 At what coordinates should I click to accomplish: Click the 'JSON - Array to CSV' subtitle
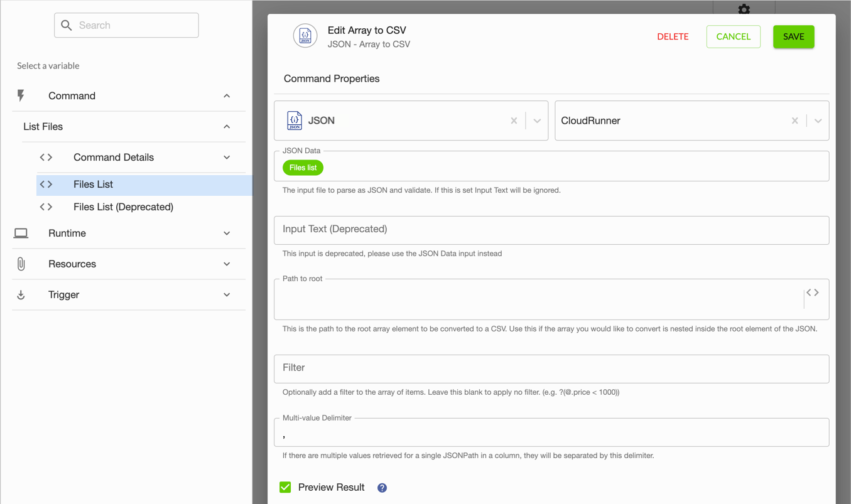[x=369, y=44]
